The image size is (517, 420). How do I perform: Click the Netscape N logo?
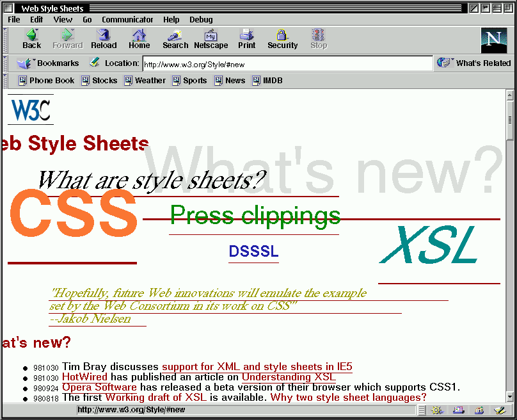click(x=493, y=40)
